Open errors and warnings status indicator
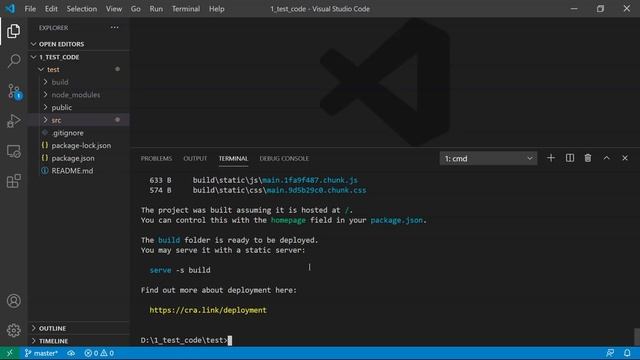This screenshot has height=360, width=640. 99,353
